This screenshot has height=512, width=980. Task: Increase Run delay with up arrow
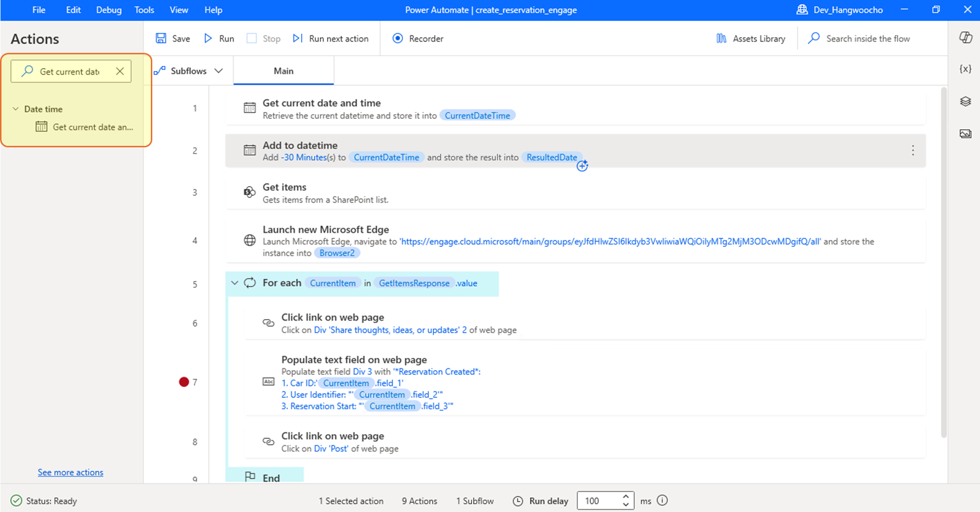click(626, 496)
